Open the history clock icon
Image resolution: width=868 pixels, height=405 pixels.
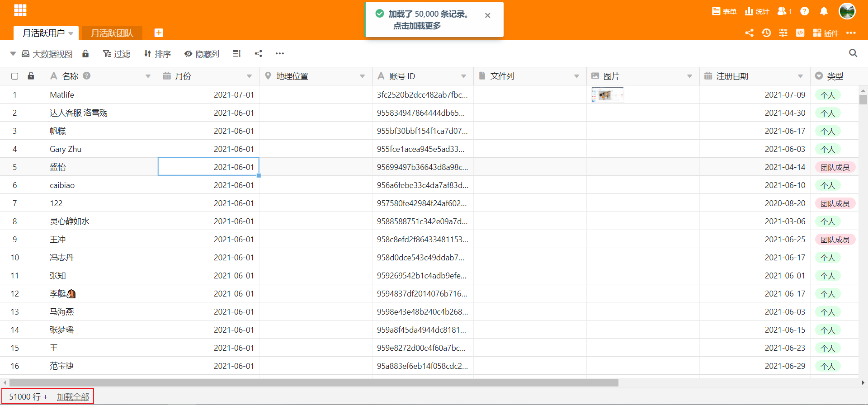click(766, 33)
